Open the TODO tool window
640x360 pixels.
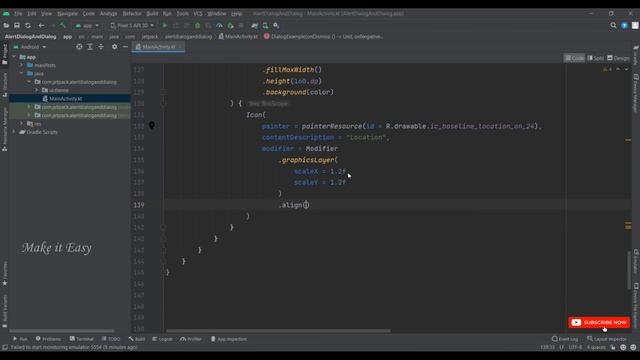pos(111,339)
